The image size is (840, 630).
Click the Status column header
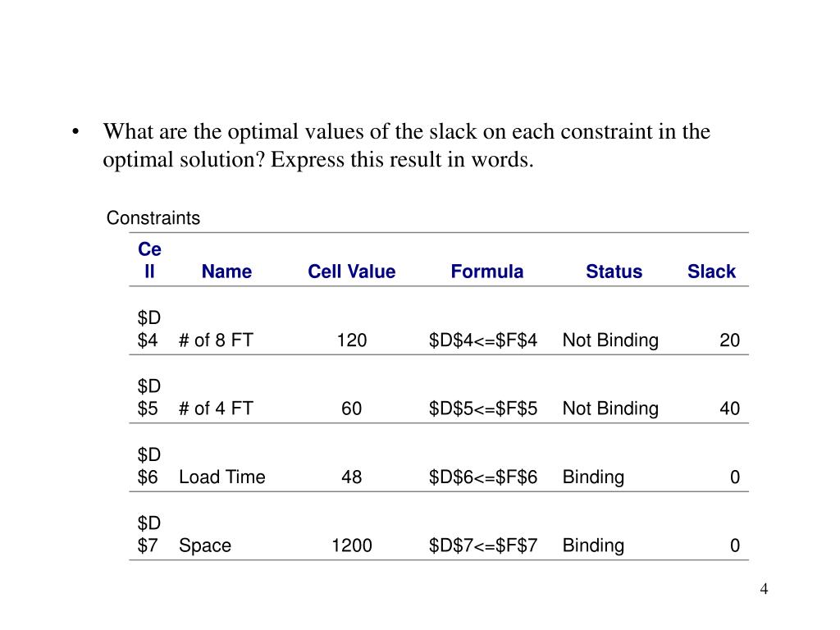614,272
